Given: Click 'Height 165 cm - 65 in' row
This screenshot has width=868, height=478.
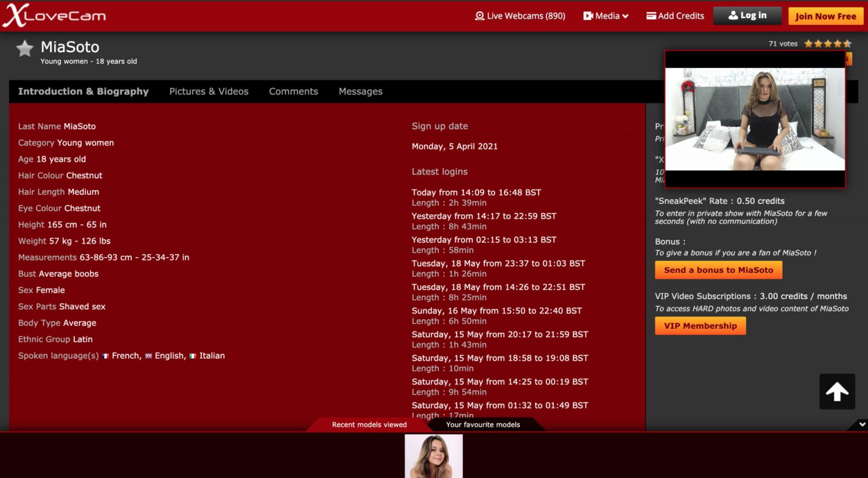Looking at the screenshot, I should 62,225.
